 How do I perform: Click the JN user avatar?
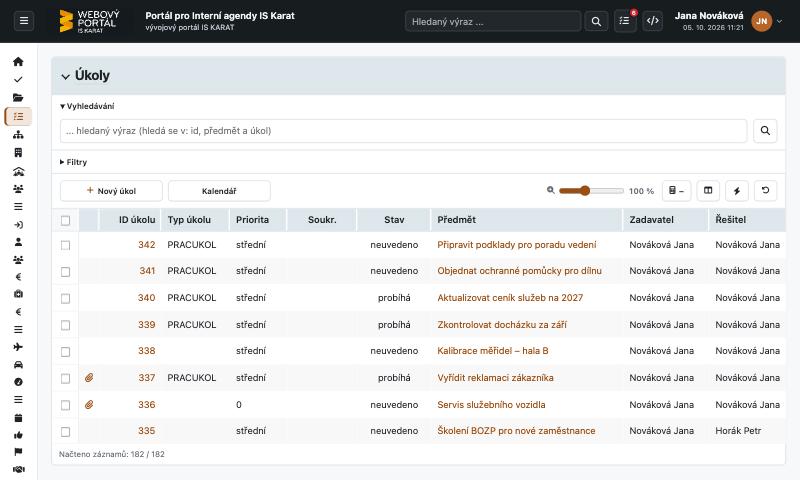coord(761,21)
